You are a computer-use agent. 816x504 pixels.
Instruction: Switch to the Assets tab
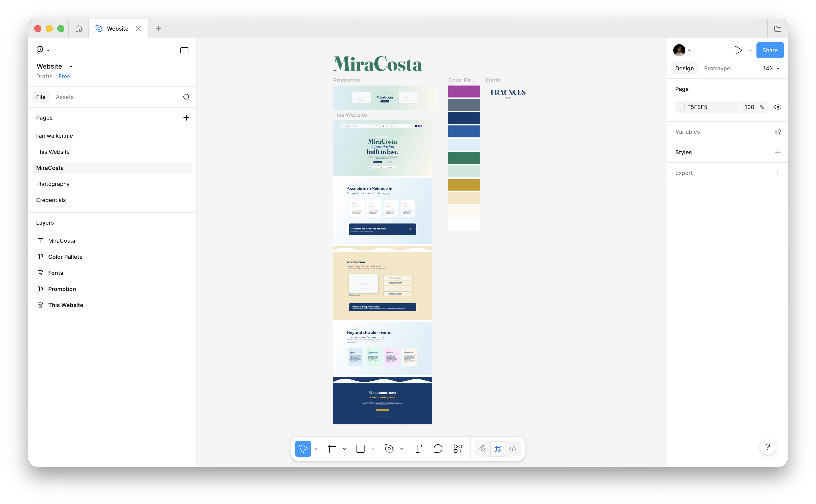65,97
